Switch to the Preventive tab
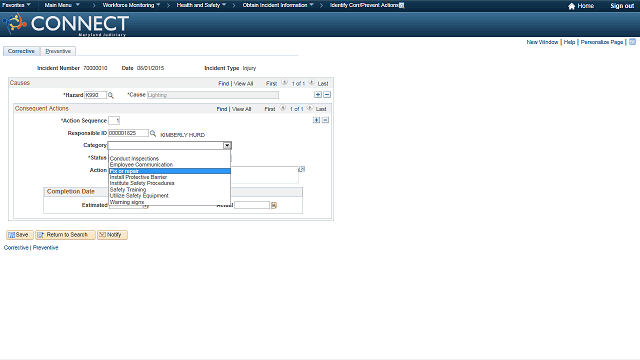Image resolution: width=640 pixels, height=360 pixels. click(58, 51)
